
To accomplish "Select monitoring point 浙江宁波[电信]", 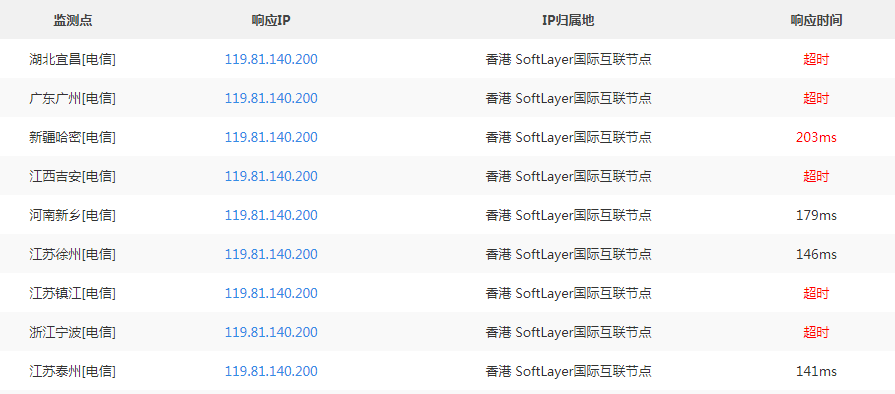I will point(72,332).
